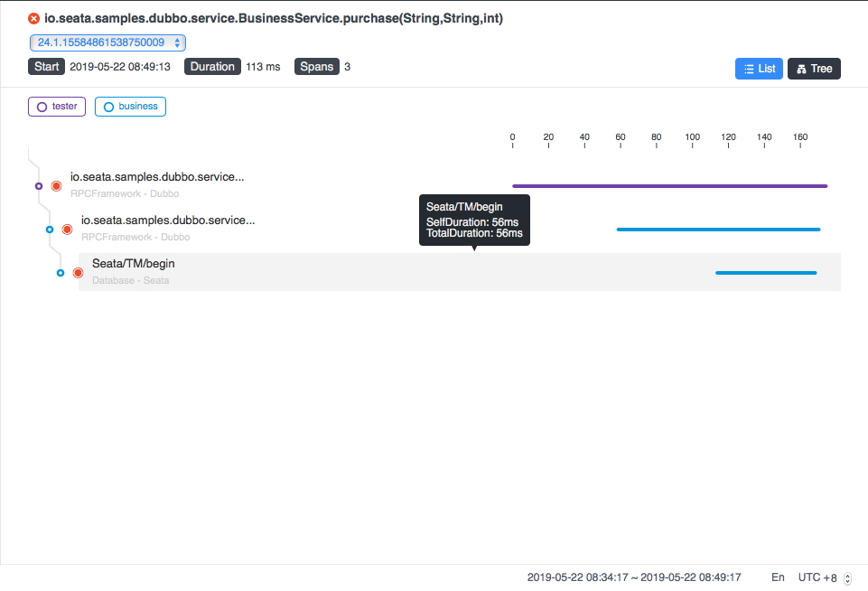Click the trace title BusinessService.purchase text
Image resolution: width=868 pixels, height=591 pixels.
tap(274, 18)
